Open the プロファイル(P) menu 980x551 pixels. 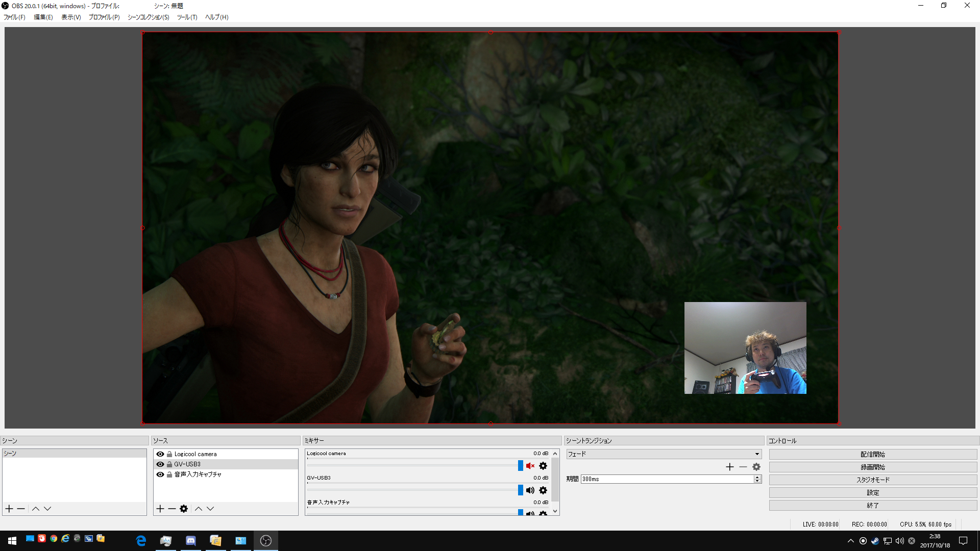click(x=104, y=17)
